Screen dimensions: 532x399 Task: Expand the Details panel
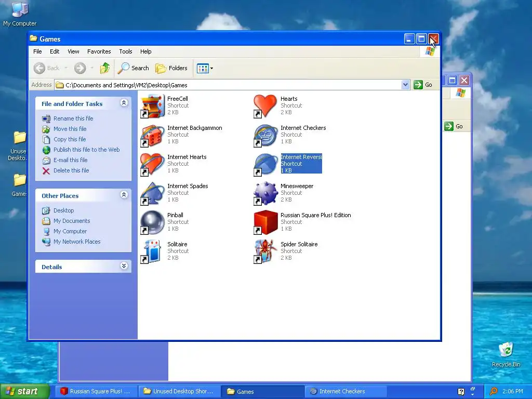[x=124, y=266]
